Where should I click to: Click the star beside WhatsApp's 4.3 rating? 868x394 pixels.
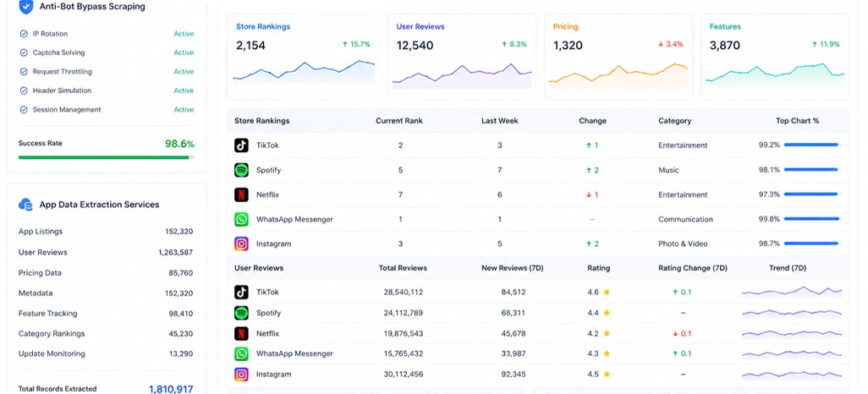607,353
